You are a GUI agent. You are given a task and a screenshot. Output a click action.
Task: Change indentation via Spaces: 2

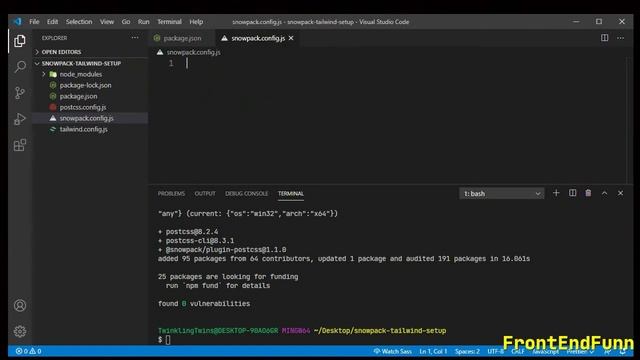pos(467,351)
